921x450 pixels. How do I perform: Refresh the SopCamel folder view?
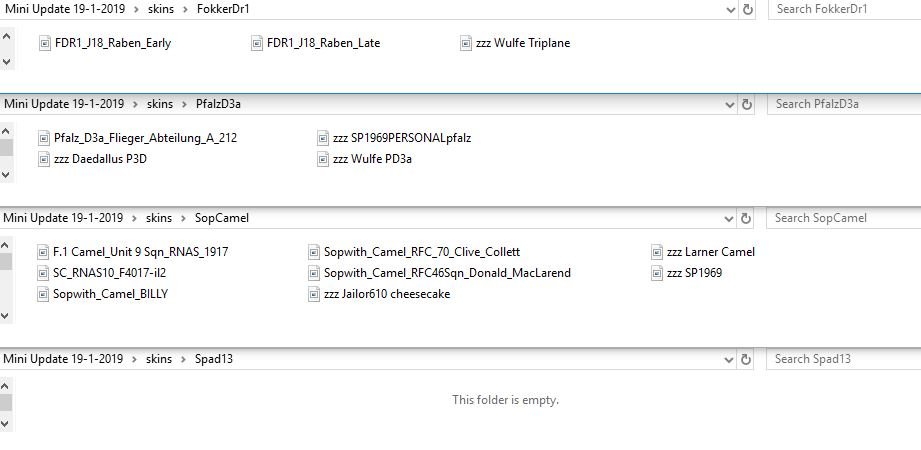click(746, 218)
